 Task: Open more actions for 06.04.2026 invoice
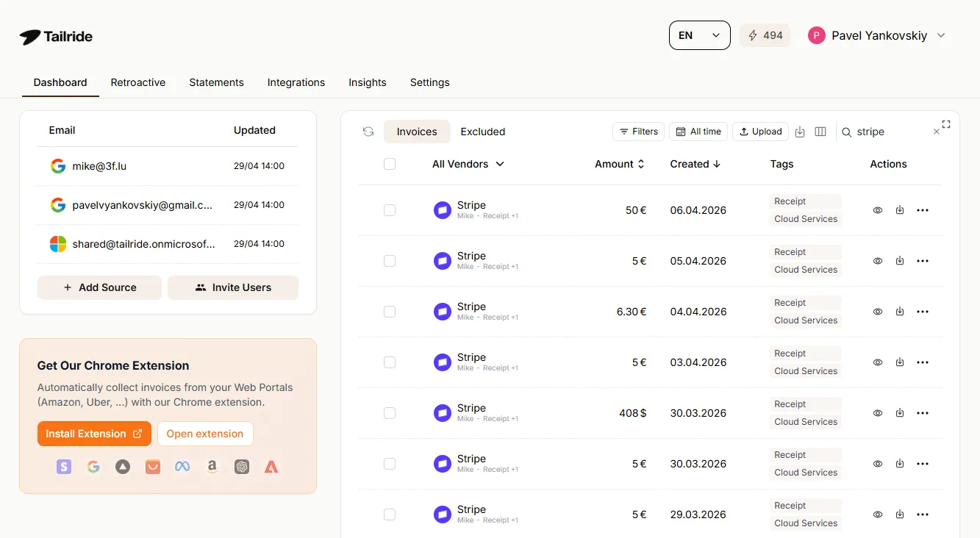pyautogui.click(x=923, y=210)
